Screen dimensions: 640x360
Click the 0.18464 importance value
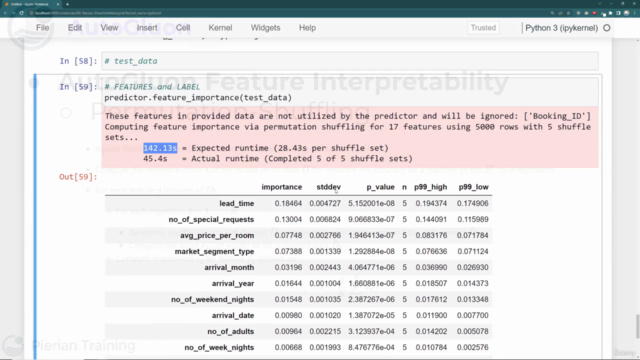click(288, 203)
